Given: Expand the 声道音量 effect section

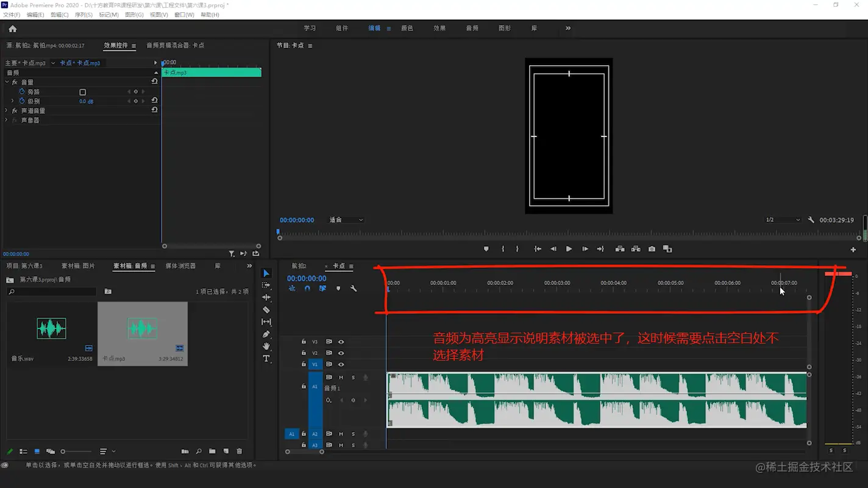Looking at the screenshot, I should [x=7, y=111].
